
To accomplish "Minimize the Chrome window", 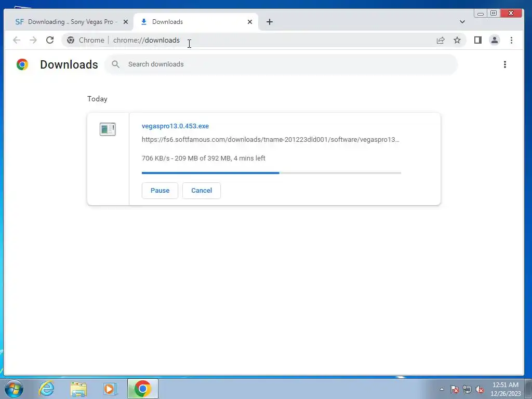I will (481, 14).
